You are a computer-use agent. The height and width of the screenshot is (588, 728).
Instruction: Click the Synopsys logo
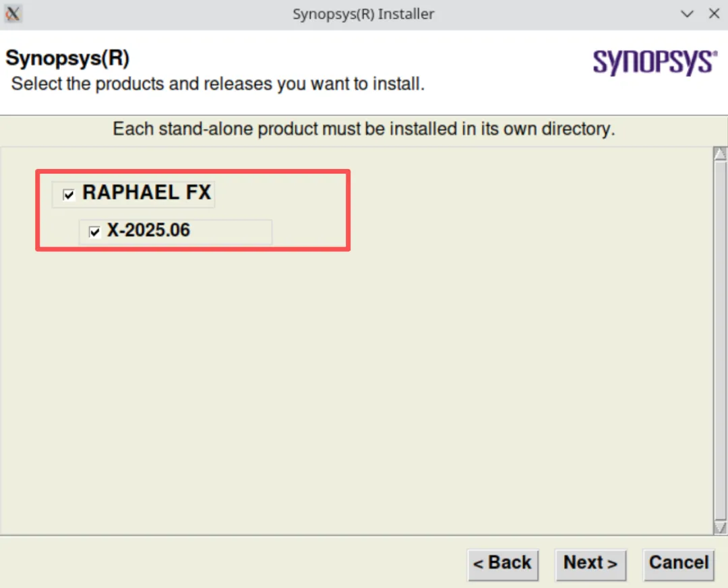(x=655, y=62)
